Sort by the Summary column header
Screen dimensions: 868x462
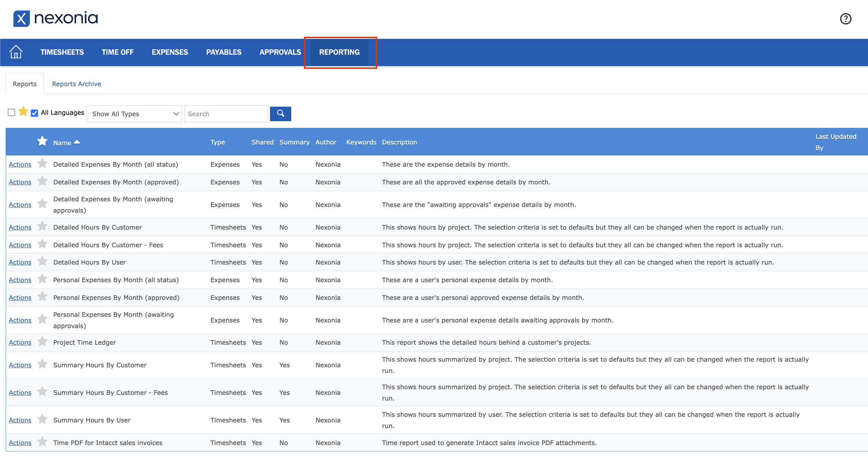click(294, 142)
